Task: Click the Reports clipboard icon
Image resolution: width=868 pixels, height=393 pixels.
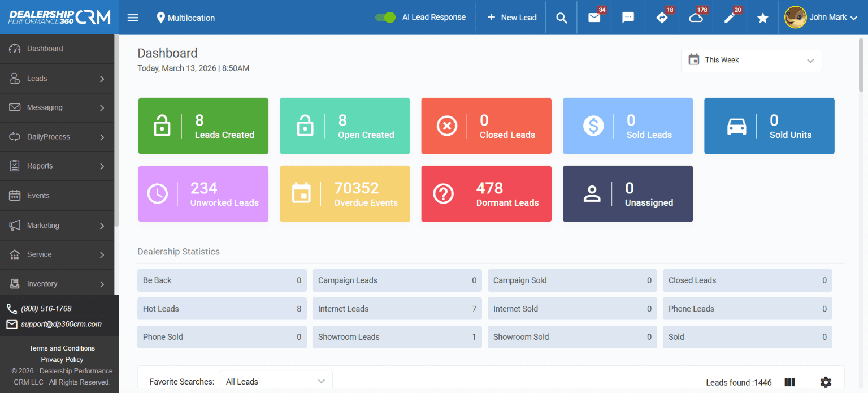Action: tap(15, 166)
